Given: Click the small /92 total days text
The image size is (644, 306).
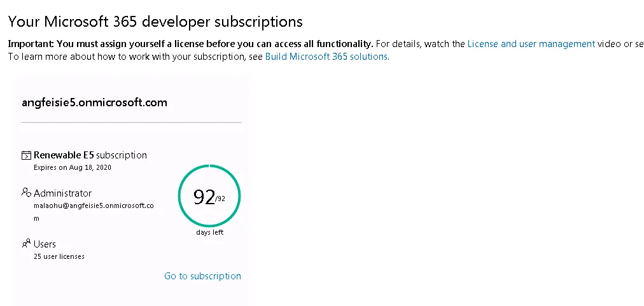Looking at the screenshot, I should click(221, 198).
